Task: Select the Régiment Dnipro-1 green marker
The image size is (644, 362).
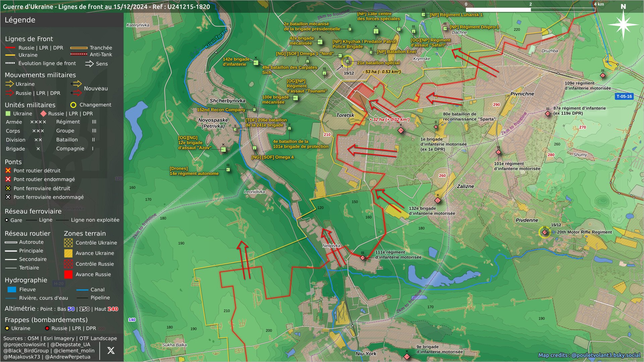Action: click(x=445, y=28)
